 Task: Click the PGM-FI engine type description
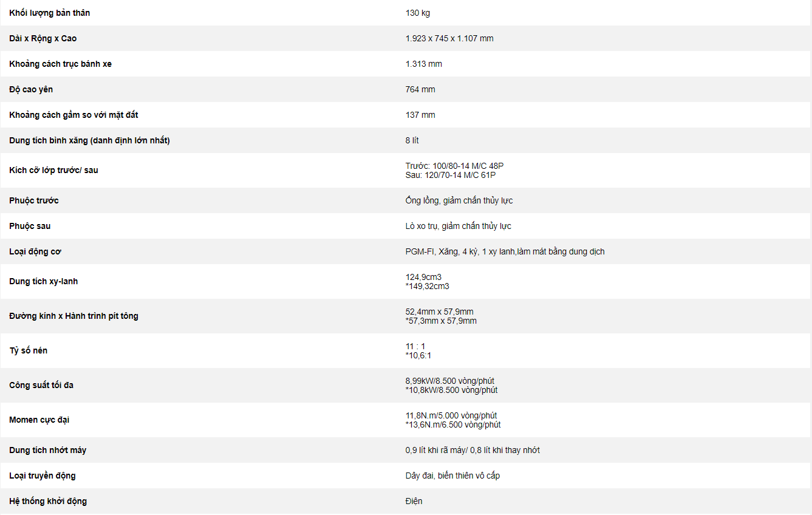point(505,251)
